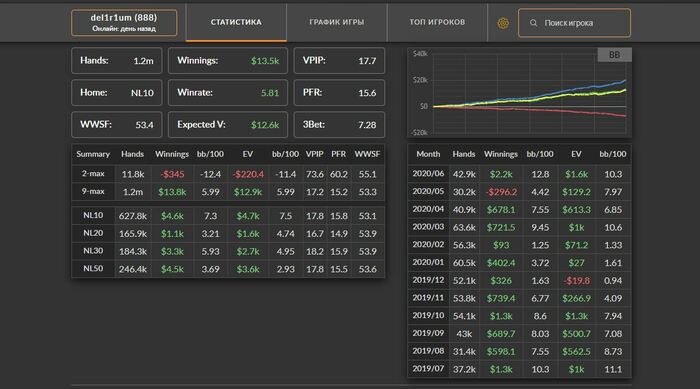
Task: Click the WWSF 53.4 stat box
Action: pyautogui.click(x=117, y=125)
